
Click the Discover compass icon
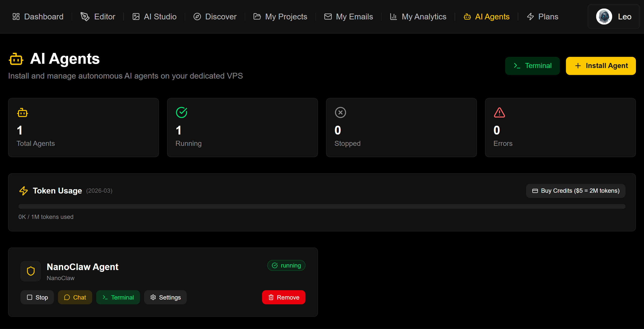pyautogui.click(x=197, y=16)
